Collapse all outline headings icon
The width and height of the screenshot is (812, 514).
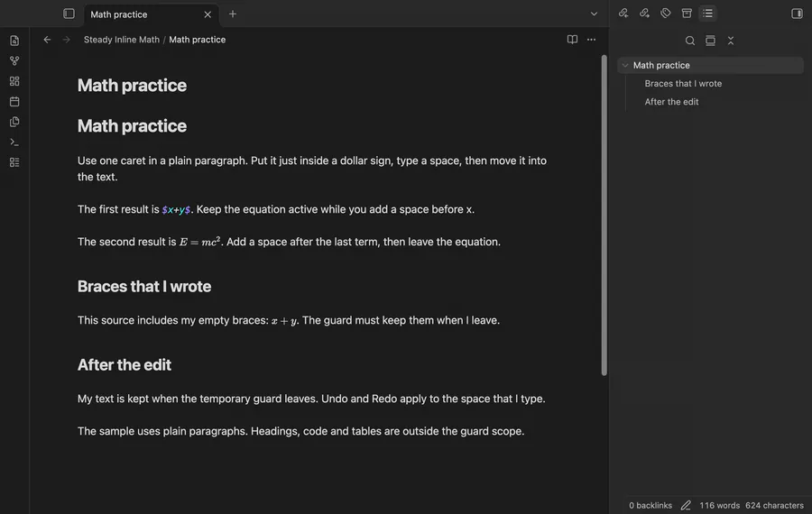[x=731, y=41]
